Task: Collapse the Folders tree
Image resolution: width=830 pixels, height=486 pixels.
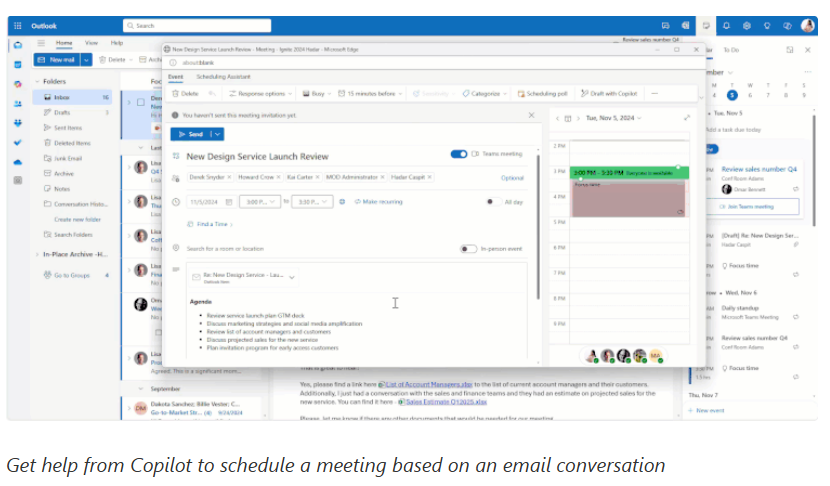Action: point(37,82)
